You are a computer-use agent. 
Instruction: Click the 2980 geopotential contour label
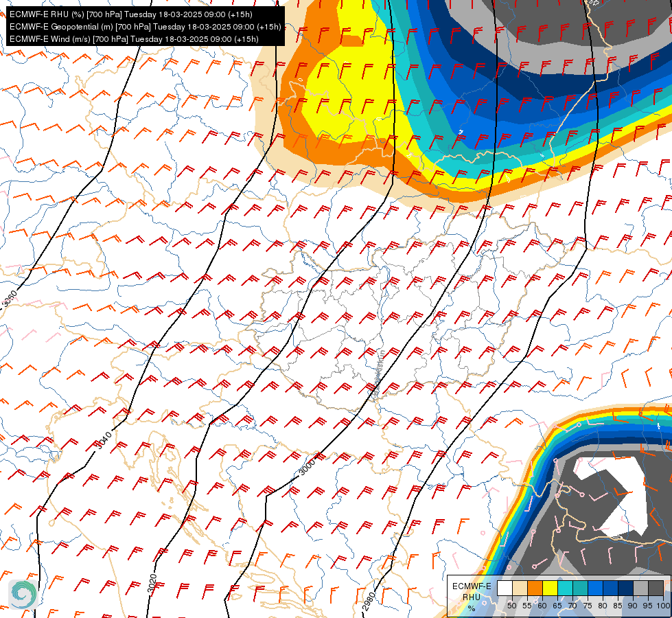[369, 602]
